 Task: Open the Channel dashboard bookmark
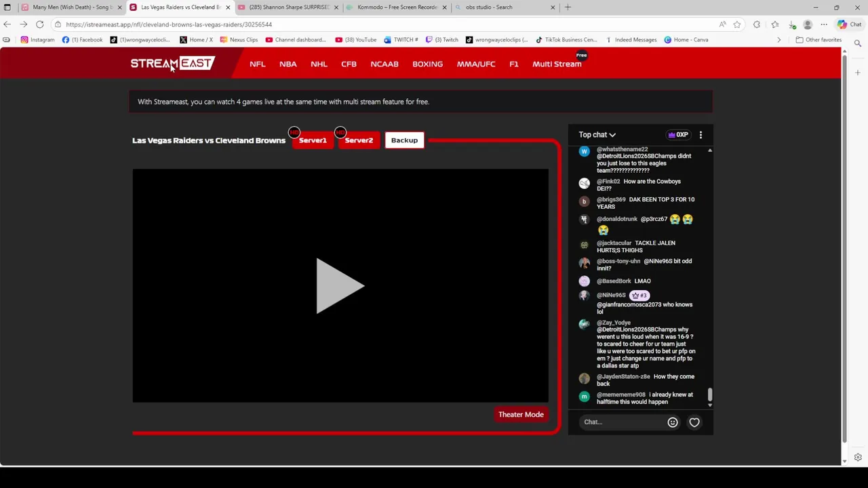296,40
